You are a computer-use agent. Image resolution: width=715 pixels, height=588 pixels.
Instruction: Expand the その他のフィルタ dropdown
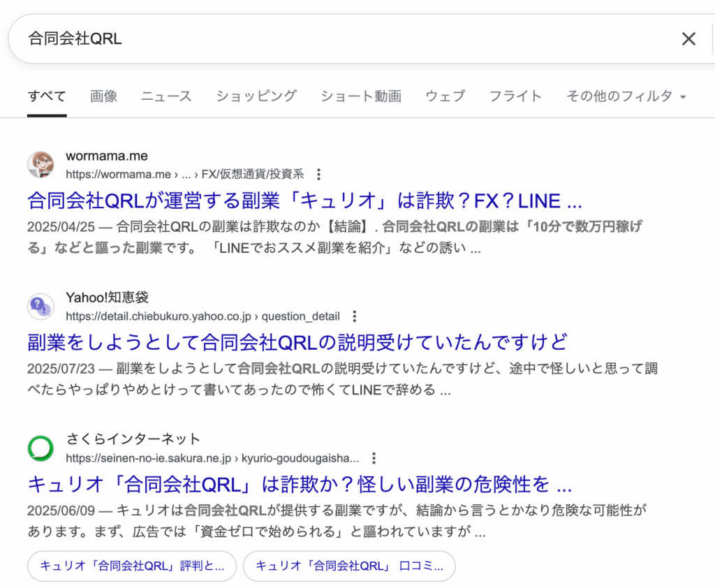pos(626,96)
